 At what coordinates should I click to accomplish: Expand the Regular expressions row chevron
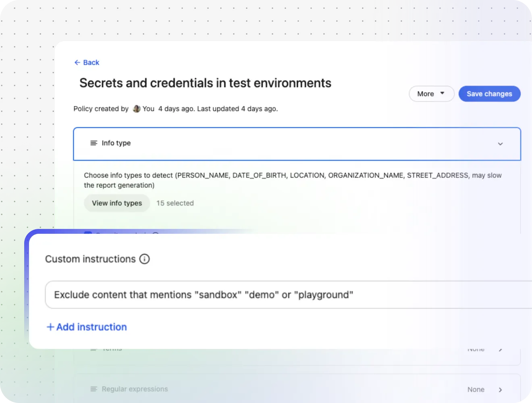500,390
